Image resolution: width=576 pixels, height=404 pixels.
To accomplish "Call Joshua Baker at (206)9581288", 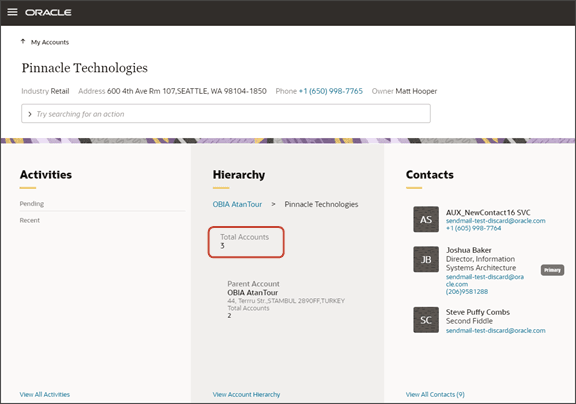I will (467, 292).
